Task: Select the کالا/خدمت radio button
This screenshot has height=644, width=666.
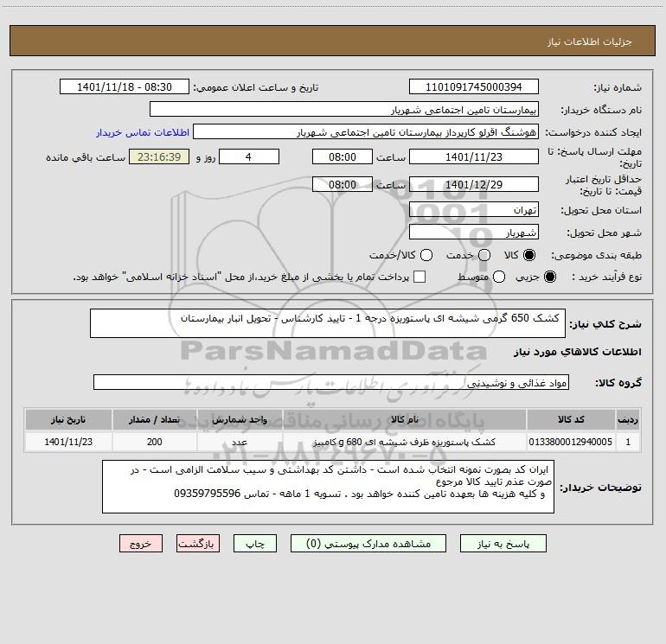Action: tap(426, 255)
